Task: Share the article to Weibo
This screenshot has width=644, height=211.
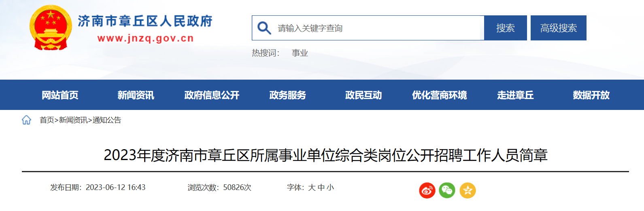Action: pyautogui.click(x=427, y=190)
